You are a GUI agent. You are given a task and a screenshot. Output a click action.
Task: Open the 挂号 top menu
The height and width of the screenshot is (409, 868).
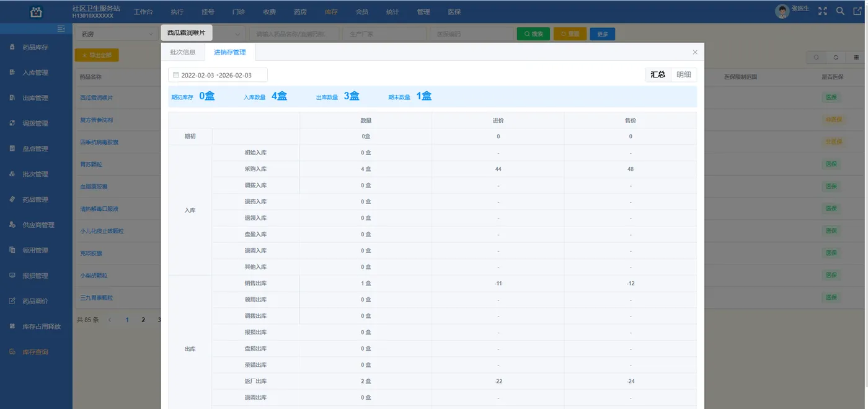pos(208,12)
